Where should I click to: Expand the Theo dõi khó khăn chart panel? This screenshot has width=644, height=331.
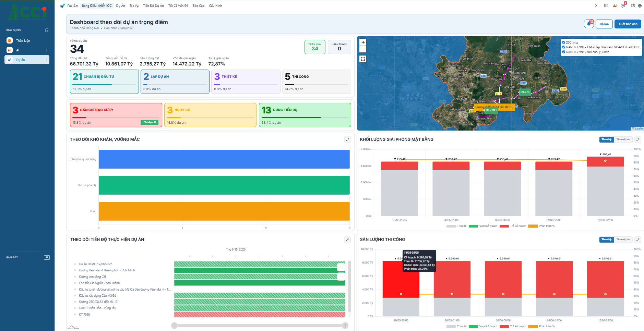pos(348,139)
